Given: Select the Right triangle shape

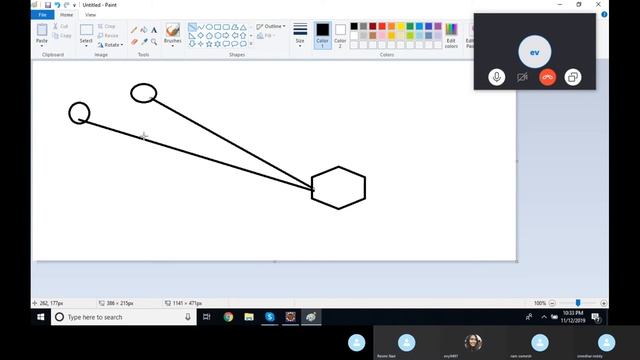Looking at the screenshot, I should [192, 36].
